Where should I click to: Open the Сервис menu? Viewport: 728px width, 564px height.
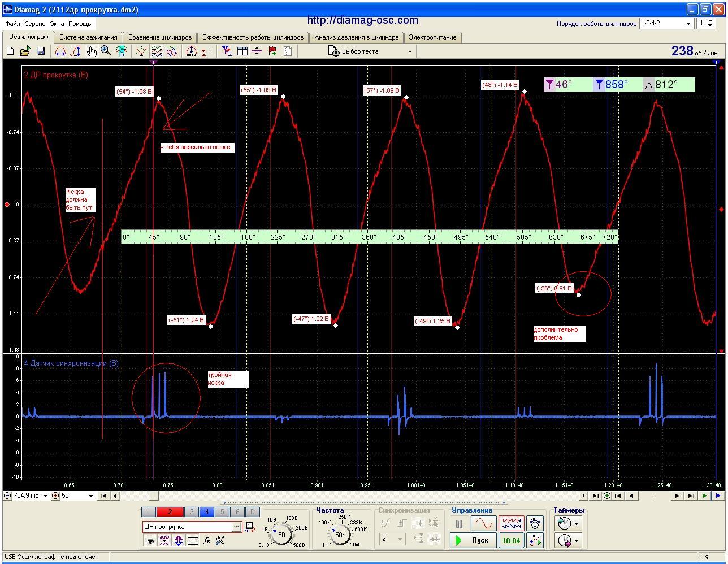(x=34, y=24)
